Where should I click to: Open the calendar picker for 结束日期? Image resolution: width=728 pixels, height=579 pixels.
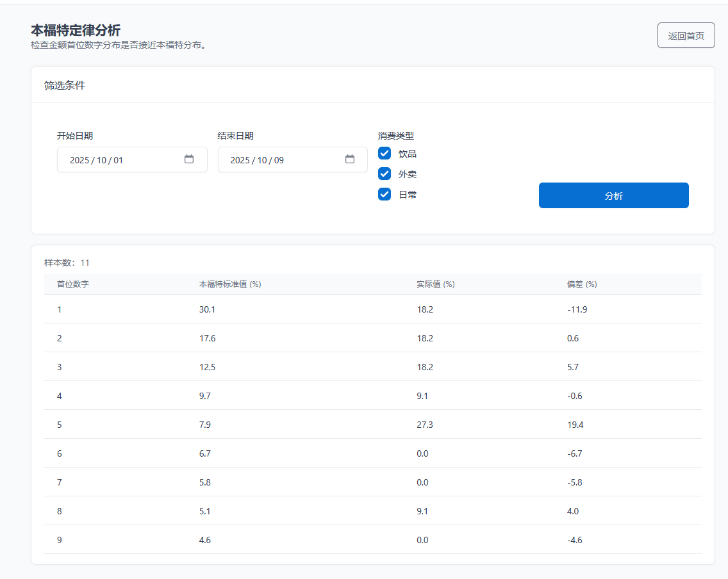pos(350,159)
